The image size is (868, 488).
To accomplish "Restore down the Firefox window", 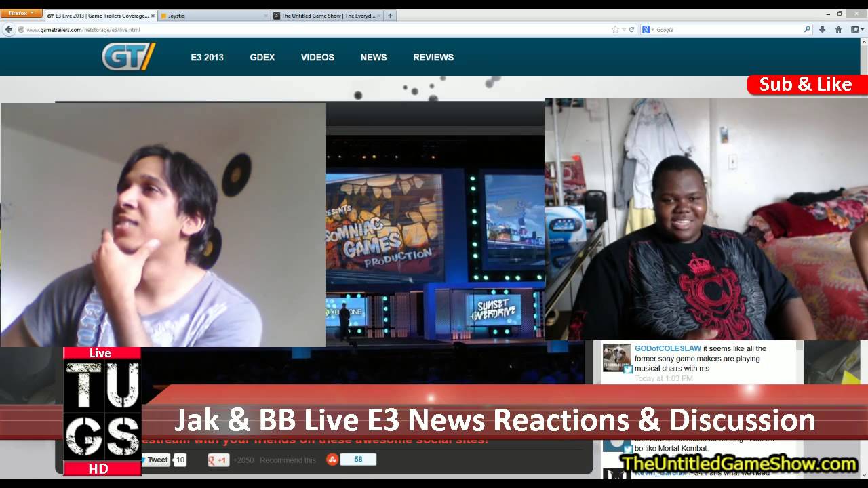I will click(840, 14).
